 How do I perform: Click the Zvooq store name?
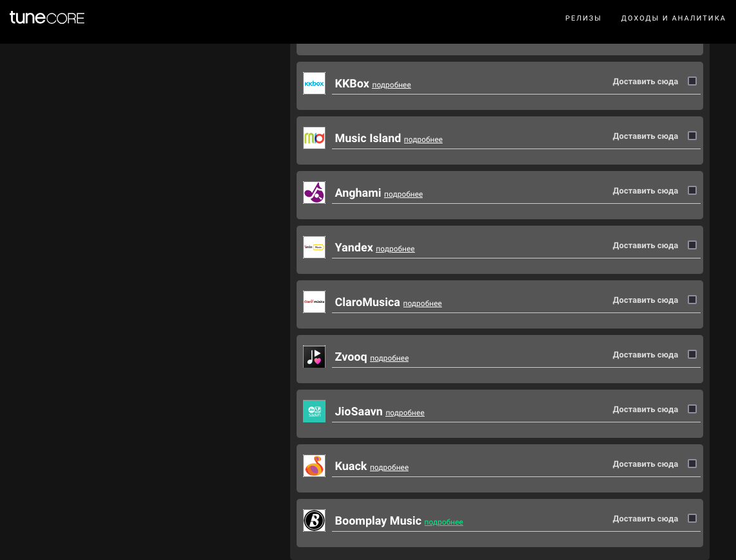[351, 357]
